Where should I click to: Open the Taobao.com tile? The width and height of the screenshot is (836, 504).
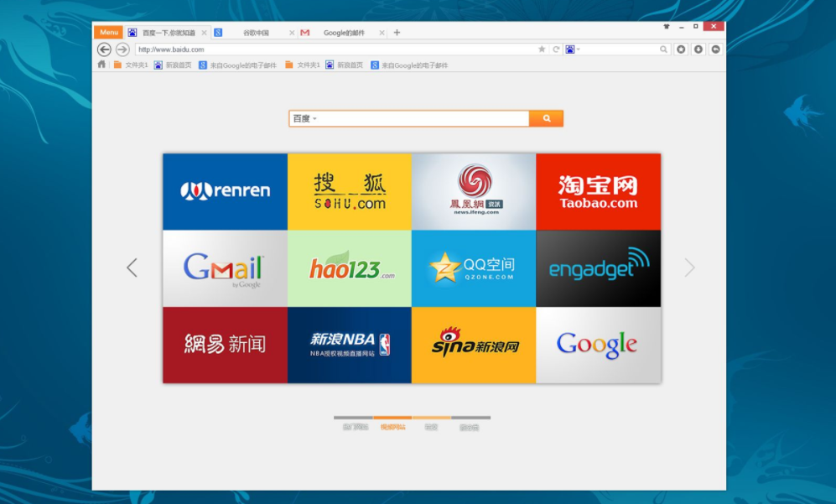[598, 191]
